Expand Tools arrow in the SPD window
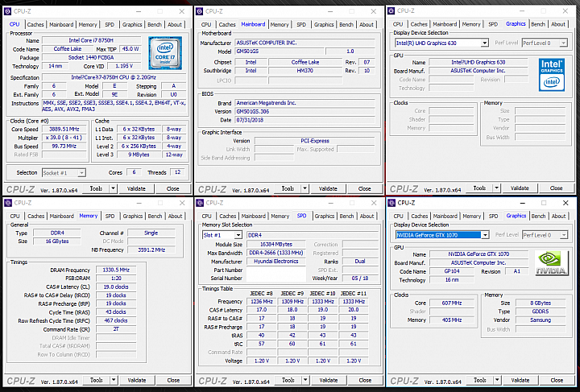Viewport: 580px width, 392px height. coord(305,380)
